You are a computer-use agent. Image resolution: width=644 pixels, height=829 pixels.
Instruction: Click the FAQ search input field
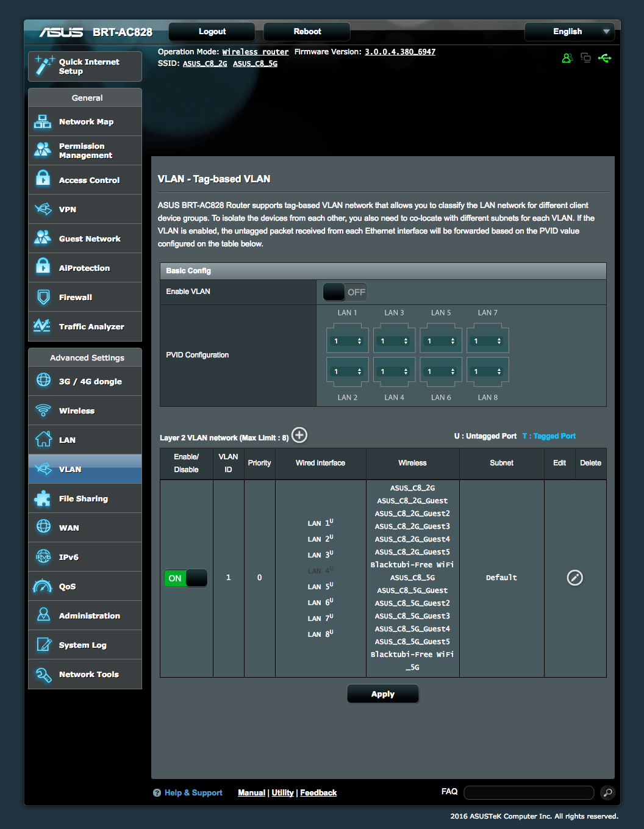(529, 792)
